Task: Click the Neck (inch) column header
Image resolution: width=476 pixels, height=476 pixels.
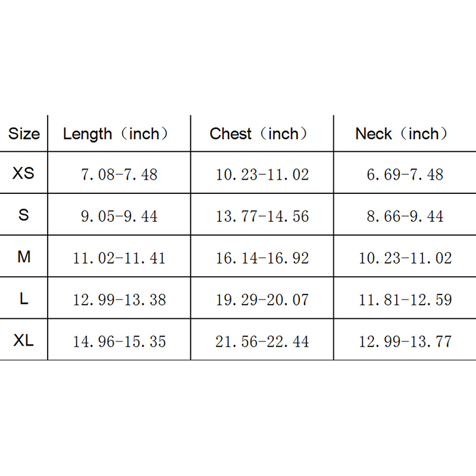Action: [x=402, y=134]
